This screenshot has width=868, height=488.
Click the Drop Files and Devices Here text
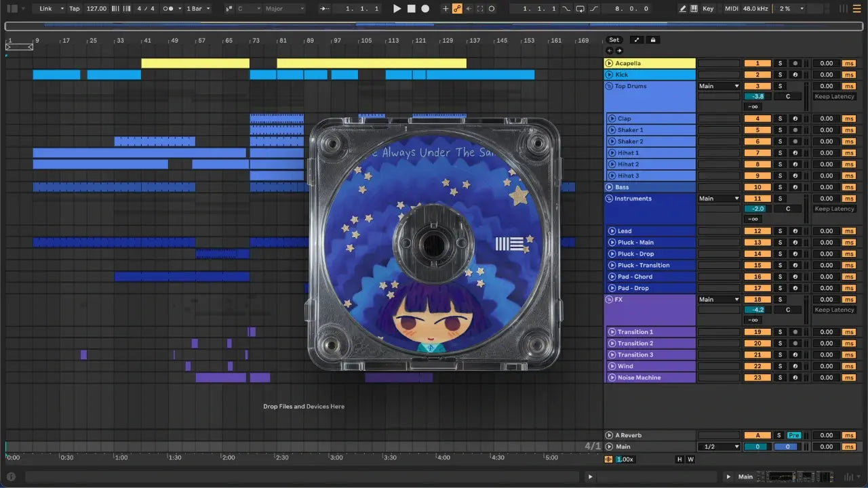[304, 407]
